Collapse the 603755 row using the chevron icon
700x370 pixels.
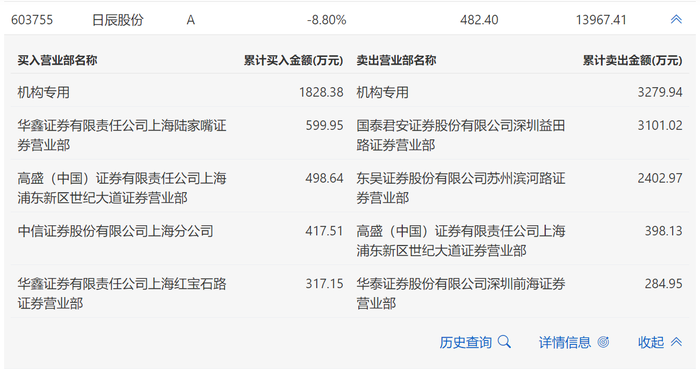pyautogui.click(x=676, y=20)
